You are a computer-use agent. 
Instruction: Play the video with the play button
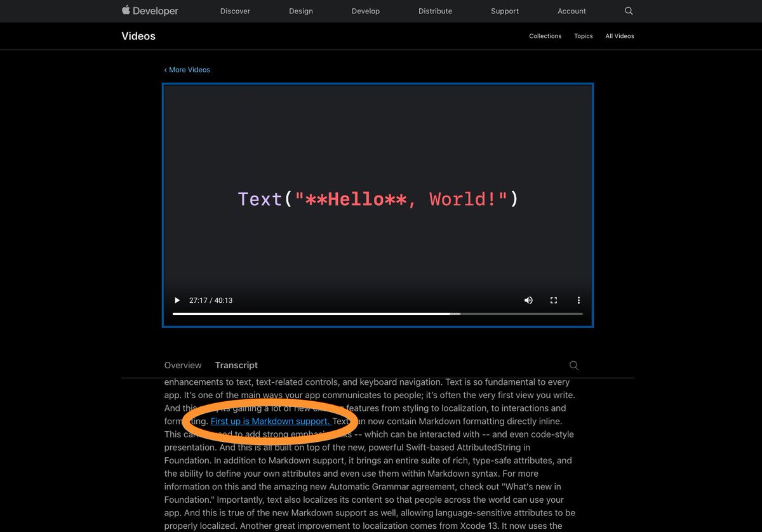177,300
